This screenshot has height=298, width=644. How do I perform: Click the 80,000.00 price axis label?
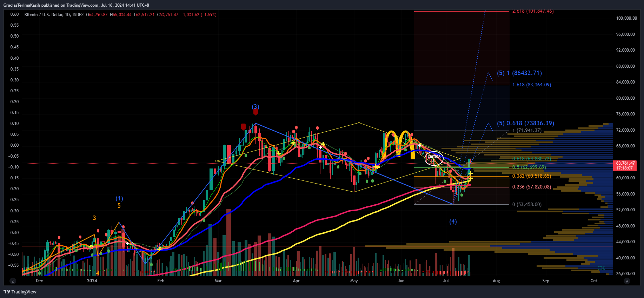(x=625, y=98)
